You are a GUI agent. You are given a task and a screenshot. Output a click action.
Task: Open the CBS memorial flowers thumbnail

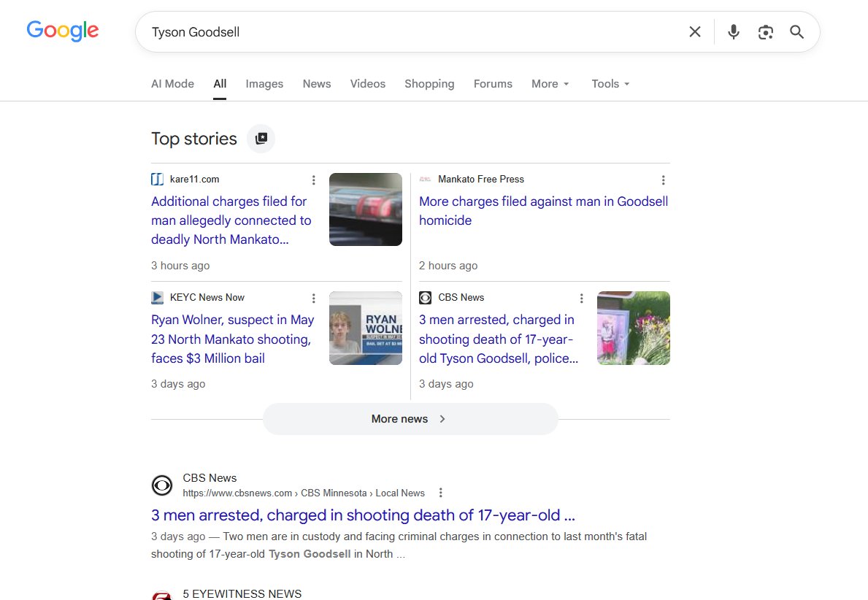pyautogui.click(x=633, y=328)
